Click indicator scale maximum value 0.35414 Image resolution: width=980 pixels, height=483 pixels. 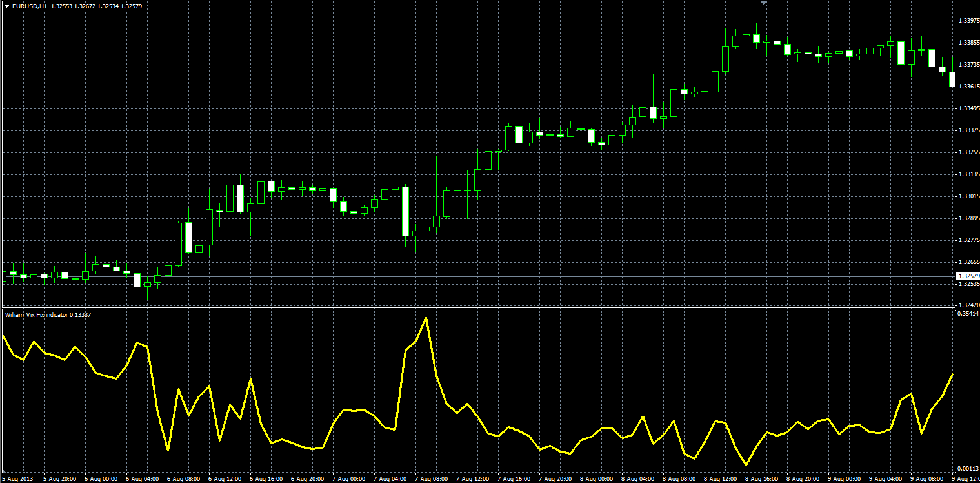pos(968,313)
